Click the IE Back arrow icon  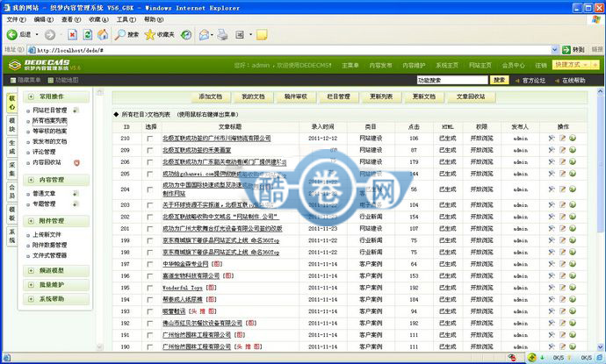click(x=12, y=35)
